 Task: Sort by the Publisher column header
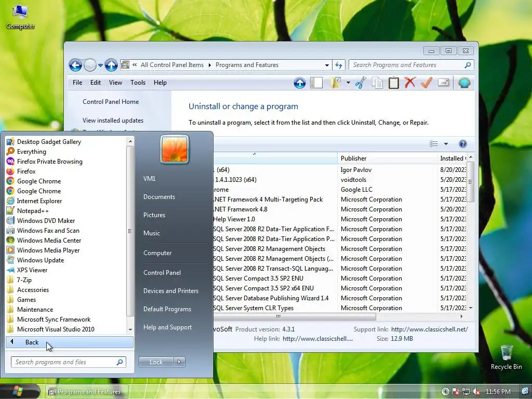387,158
